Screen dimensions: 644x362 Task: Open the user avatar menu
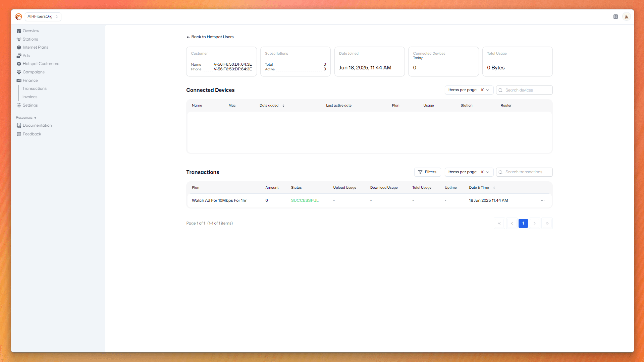626,16
